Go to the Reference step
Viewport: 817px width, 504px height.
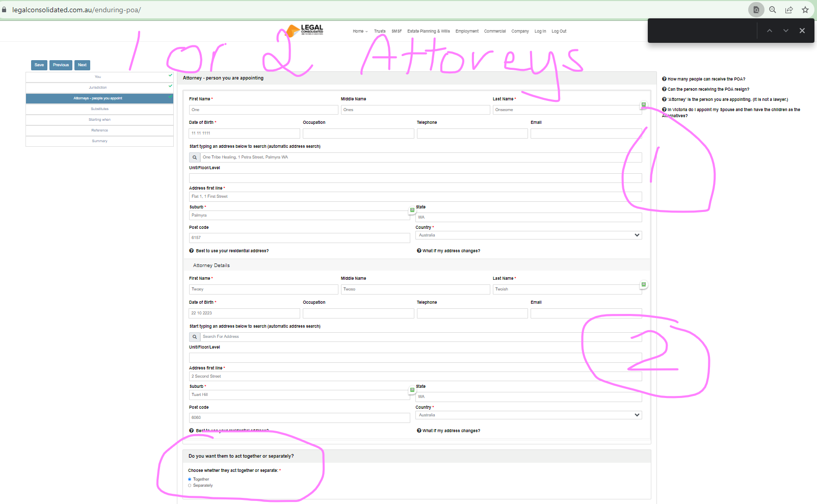(x=99, y=130)
